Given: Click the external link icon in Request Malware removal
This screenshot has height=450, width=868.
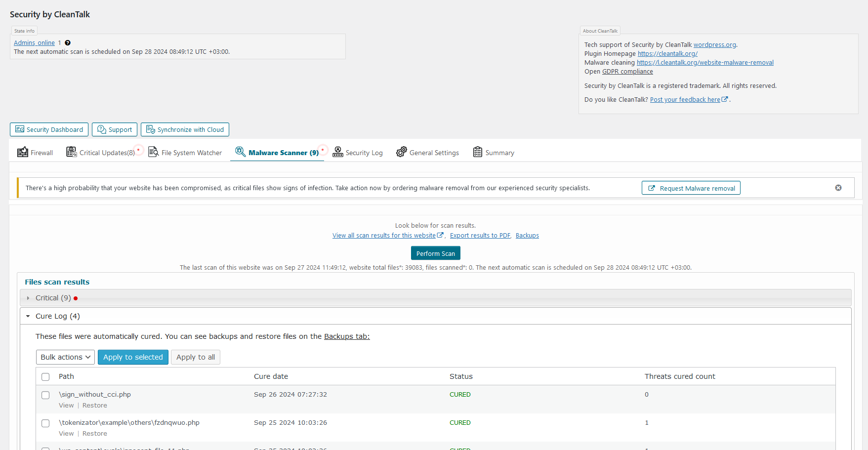Looking at the screenshot, I should 652,188.
